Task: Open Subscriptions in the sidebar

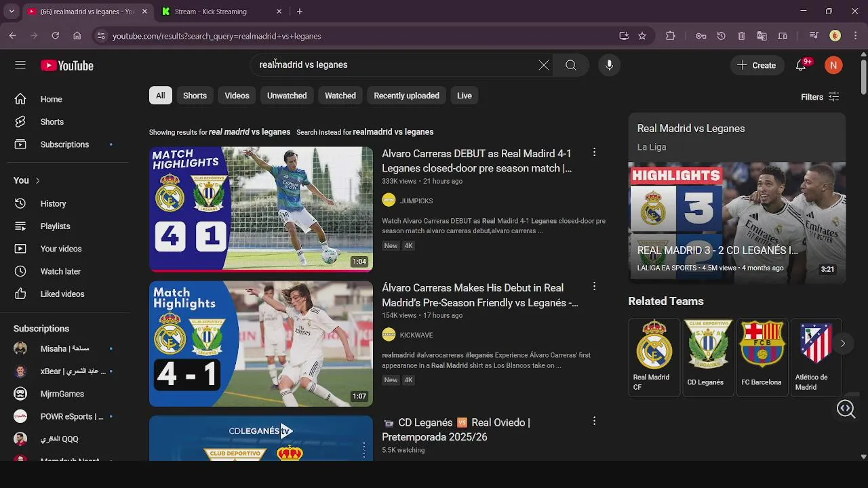Action: pyautogui.click(x=64, y=144)
